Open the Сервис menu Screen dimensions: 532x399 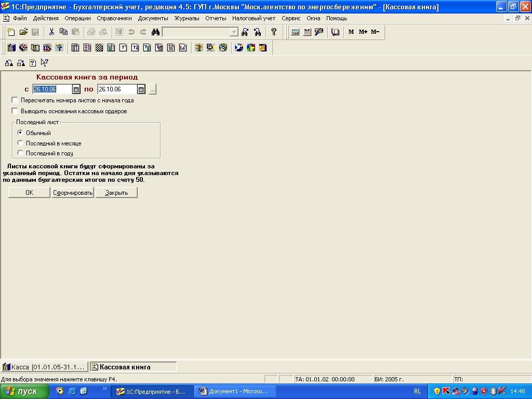291,18
